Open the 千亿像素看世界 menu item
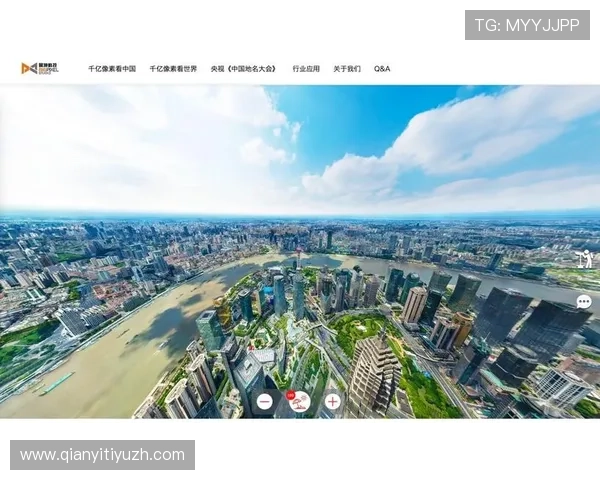This screenshot has height=480, width=600. tap(173, 69)
